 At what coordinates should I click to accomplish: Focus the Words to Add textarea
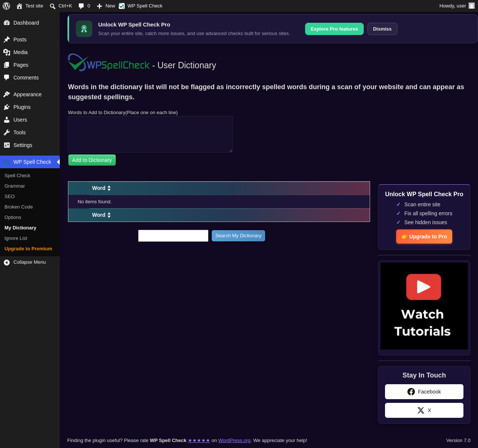[150, 134]
